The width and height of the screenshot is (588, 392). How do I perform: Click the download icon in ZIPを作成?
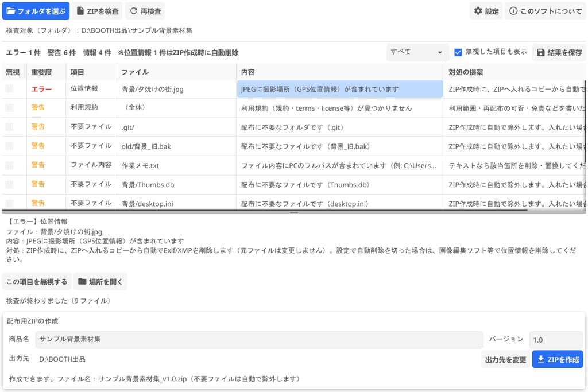tap(541, 359)
